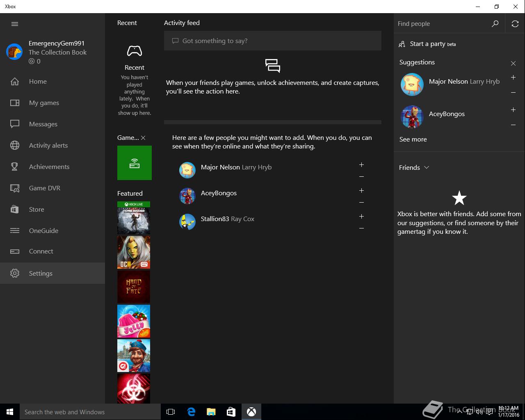Click the Connect console icon

tap(15, 251)
